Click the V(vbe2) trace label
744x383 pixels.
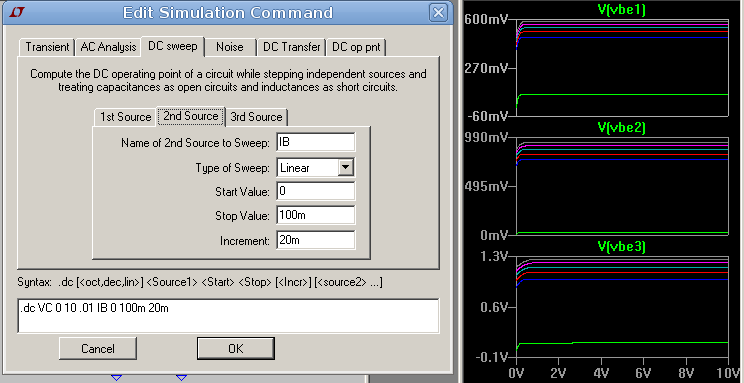622,127
